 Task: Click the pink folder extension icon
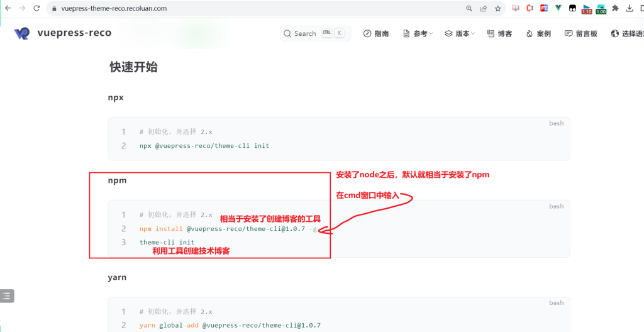click(x=515, y=8)
